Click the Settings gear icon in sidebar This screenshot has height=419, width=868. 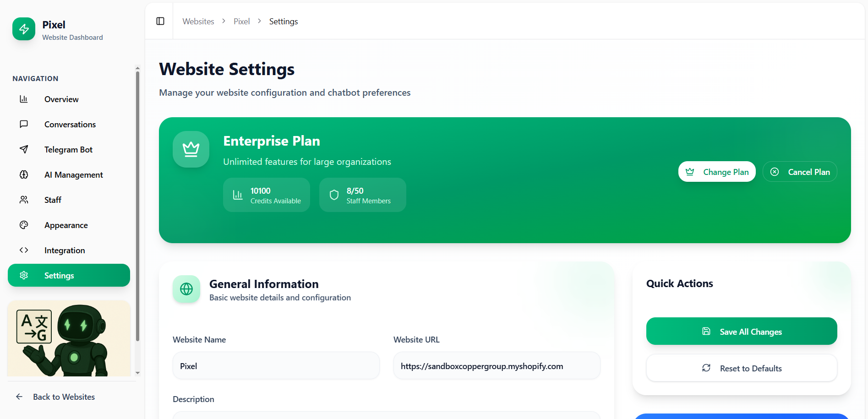(24, 275)
